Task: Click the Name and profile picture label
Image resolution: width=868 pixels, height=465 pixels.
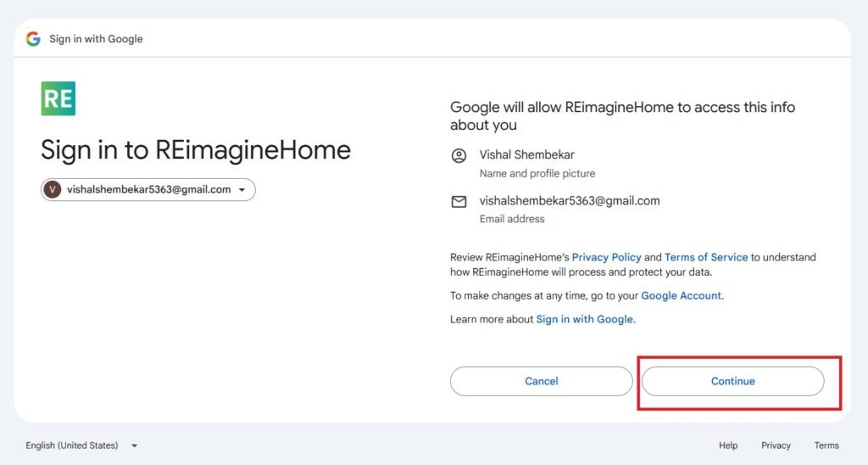Action: [x=537, y=173]
